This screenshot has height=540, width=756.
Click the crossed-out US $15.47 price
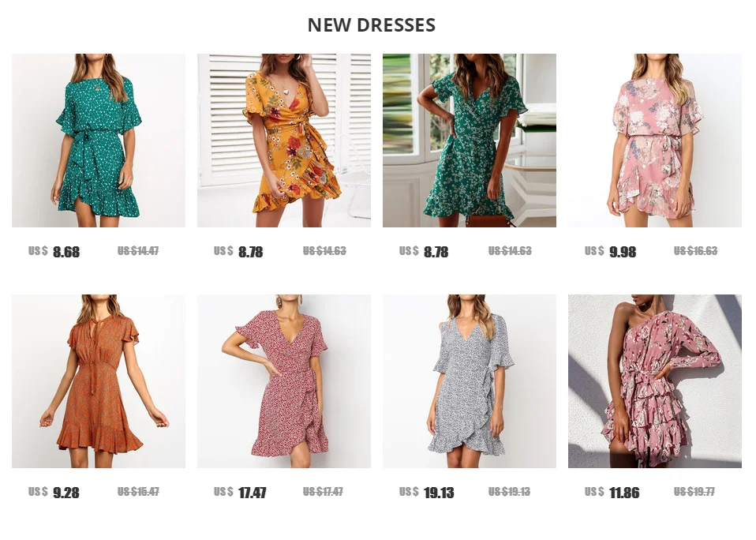[138, 491]
